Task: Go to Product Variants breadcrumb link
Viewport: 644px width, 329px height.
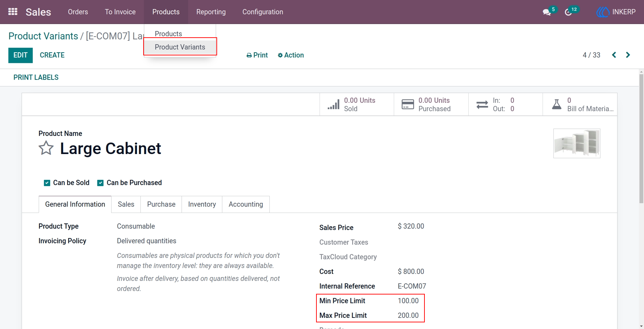Action: pyautogui.click(x=43, y=36)
